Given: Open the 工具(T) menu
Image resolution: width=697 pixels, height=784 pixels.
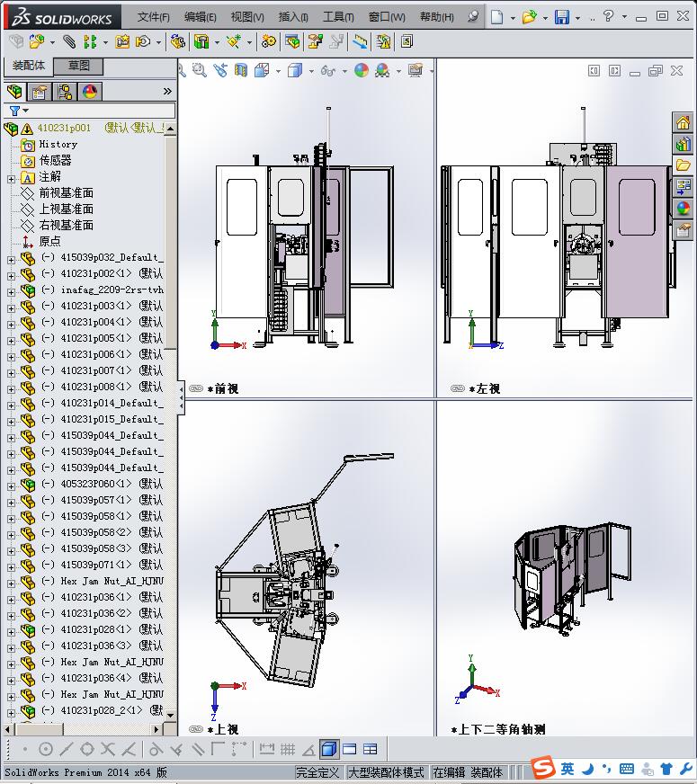Looking at the screenshot, I should (x=338, y=17).
